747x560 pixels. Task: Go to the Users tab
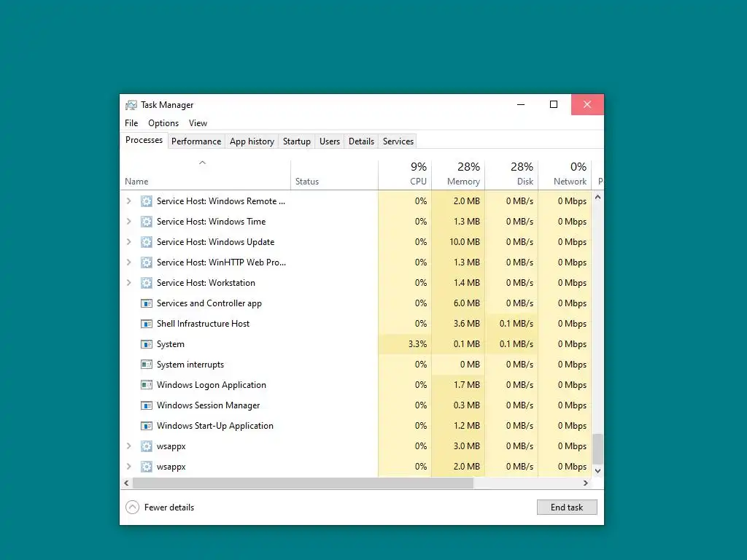pyautogui.click(x=330, y=141)
